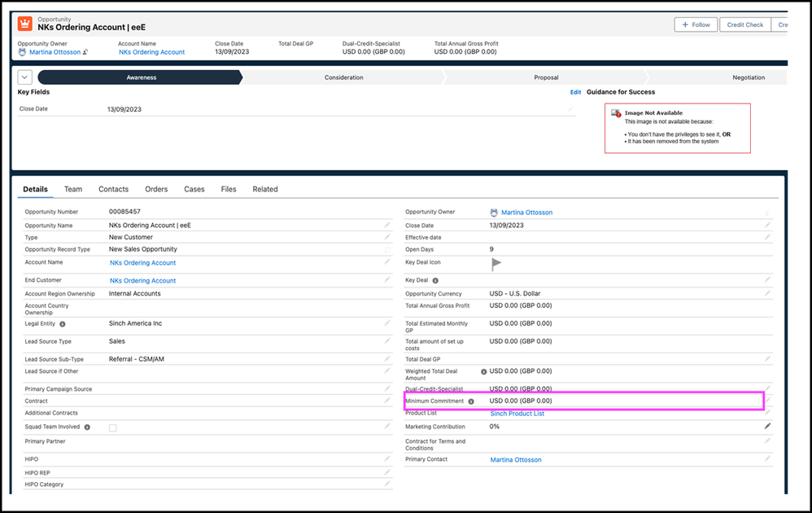The image size is (812, 513).
Task: Click the Opportunity Currency value USD - U.S. Dollar
Action: [x=515, y=293]
